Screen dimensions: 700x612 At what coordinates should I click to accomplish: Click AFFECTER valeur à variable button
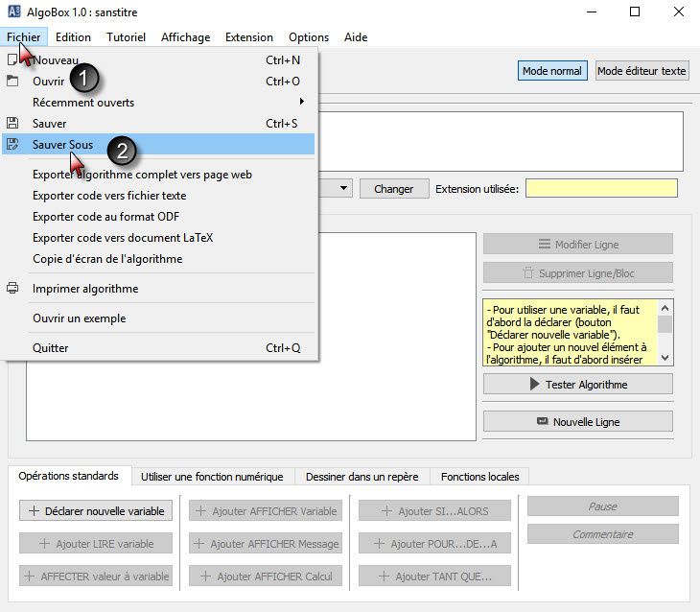click(96, 576)
